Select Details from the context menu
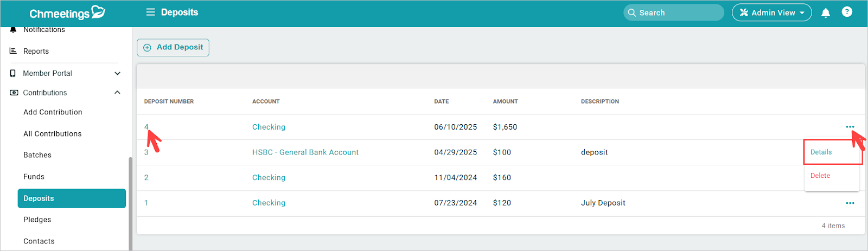The image size is (868, 251). point(821,152)
